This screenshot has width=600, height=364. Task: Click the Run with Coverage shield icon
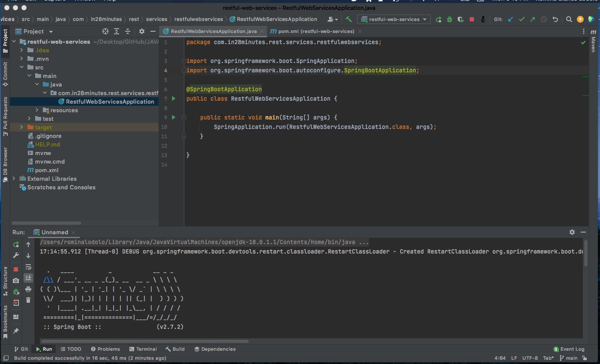pyautogui.click(x=461, y=19)
